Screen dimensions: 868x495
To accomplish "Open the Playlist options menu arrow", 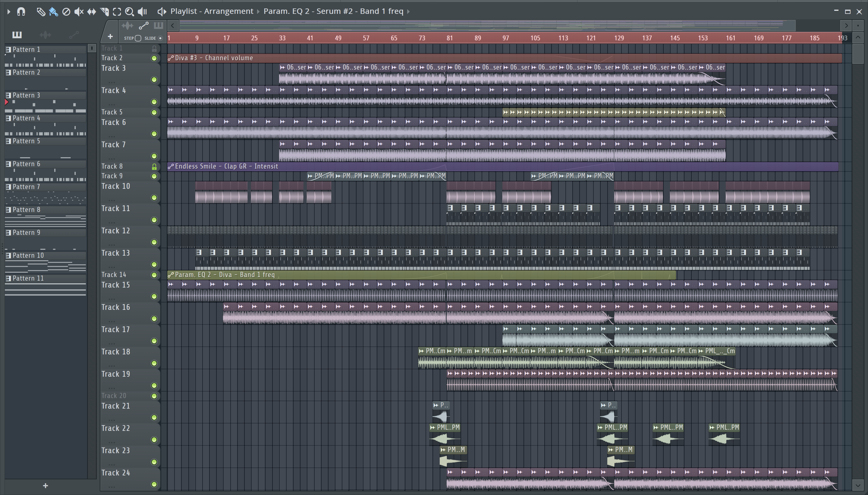I will coord(9,12).
